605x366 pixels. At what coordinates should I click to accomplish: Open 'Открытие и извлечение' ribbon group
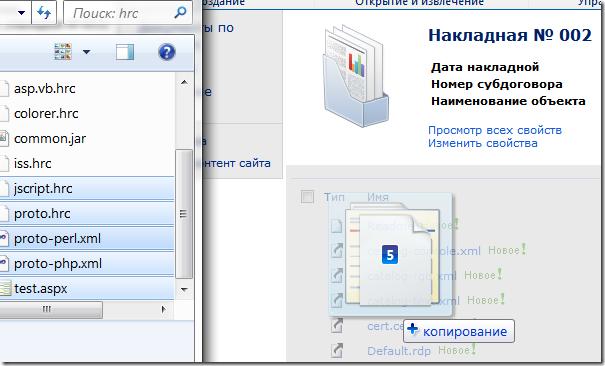(x=419, y=3)
